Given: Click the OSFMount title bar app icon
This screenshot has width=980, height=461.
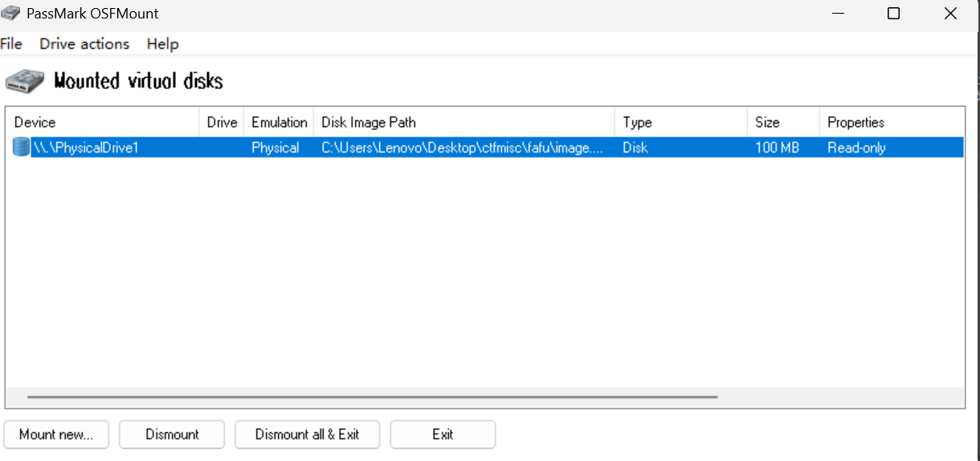Looking at the screenshot, I should point(10,14).
